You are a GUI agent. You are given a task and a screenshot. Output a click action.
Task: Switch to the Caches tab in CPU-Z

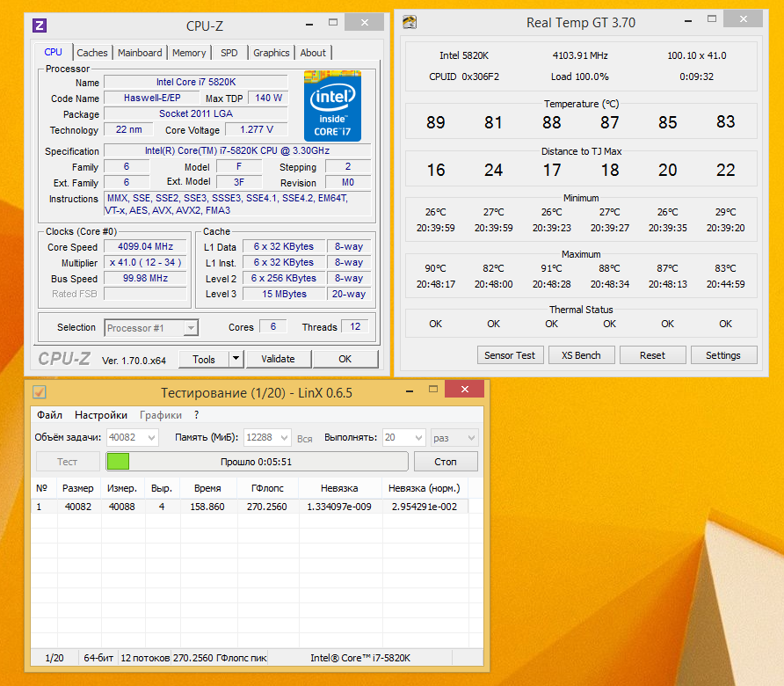(92, 53)
